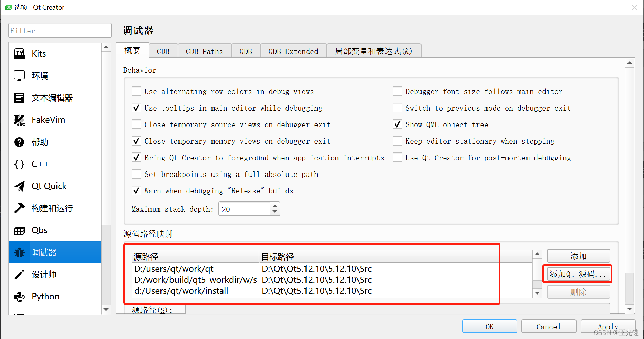Open the Kits settings page

(x=39, y=53)
